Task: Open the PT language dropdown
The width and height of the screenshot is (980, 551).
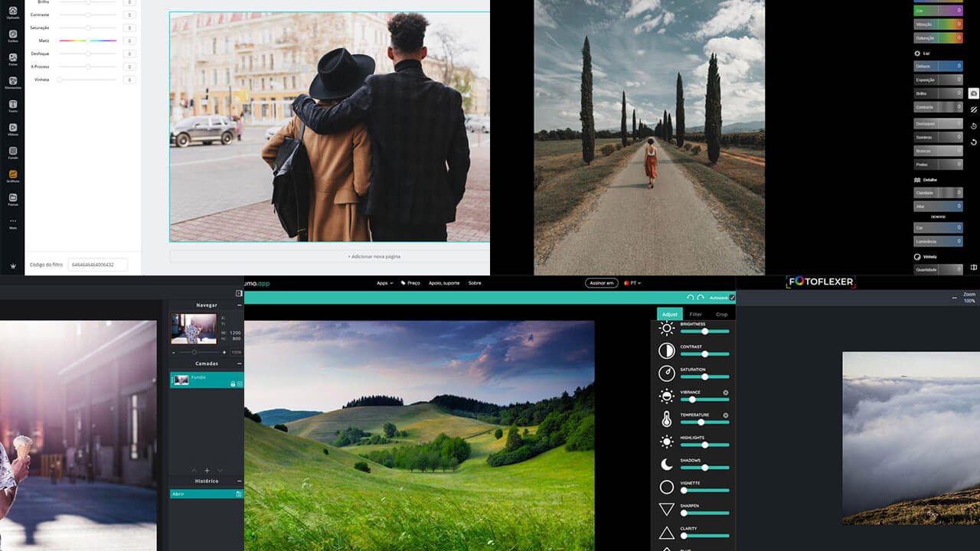Action: (x=633, y=283)
